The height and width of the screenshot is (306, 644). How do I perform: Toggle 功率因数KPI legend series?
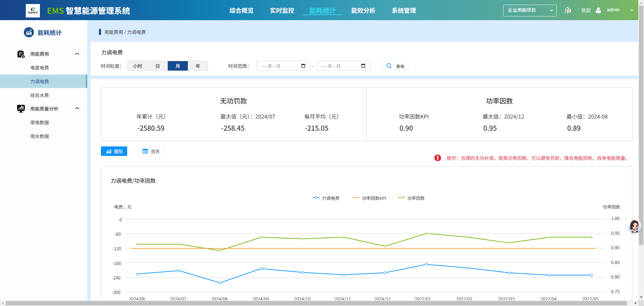369,198
